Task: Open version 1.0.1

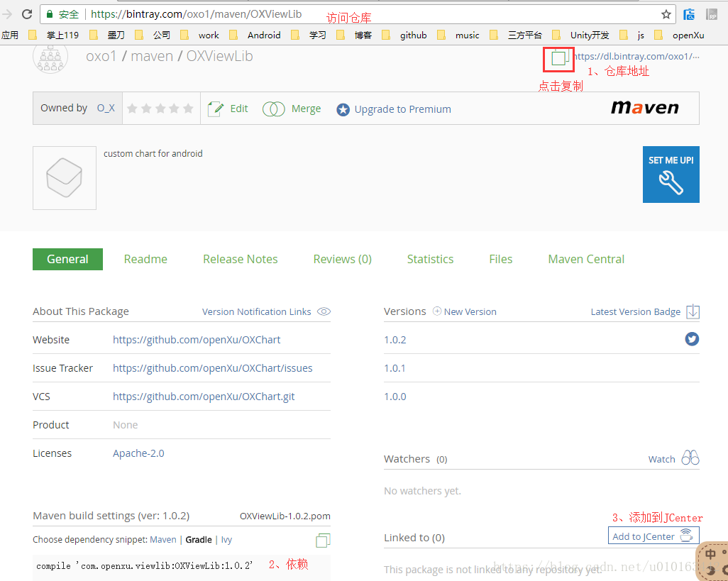Action: [395, 368]
